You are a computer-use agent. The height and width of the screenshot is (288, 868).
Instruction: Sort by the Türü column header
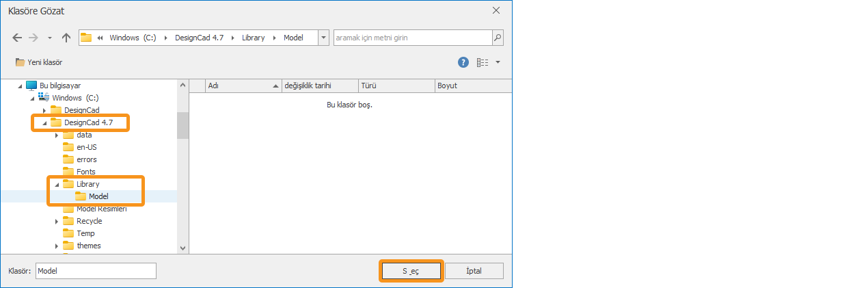(369, 86)
